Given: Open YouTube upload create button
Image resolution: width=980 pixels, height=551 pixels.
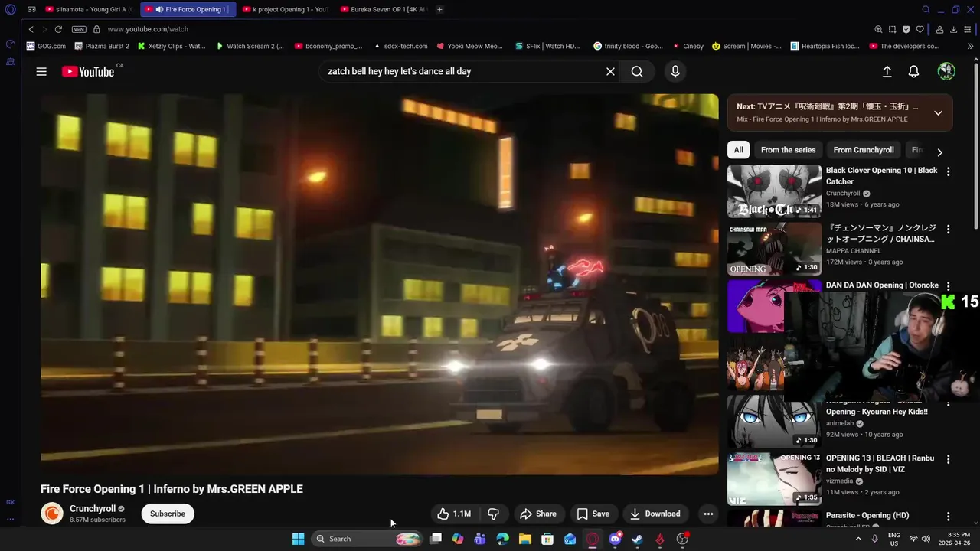Looking at the screenshot, I should [x=887, y=71].
